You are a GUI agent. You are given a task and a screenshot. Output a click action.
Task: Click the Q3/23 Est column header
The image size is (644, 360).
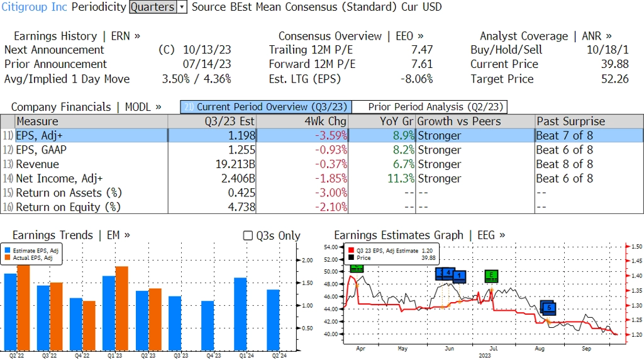coord(212,121)
